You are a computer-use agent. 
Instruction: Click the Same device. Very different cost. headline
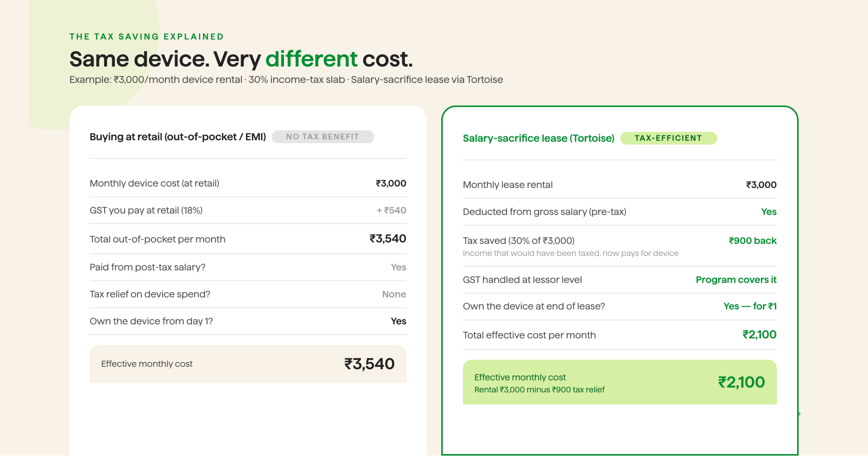point(241,59)
